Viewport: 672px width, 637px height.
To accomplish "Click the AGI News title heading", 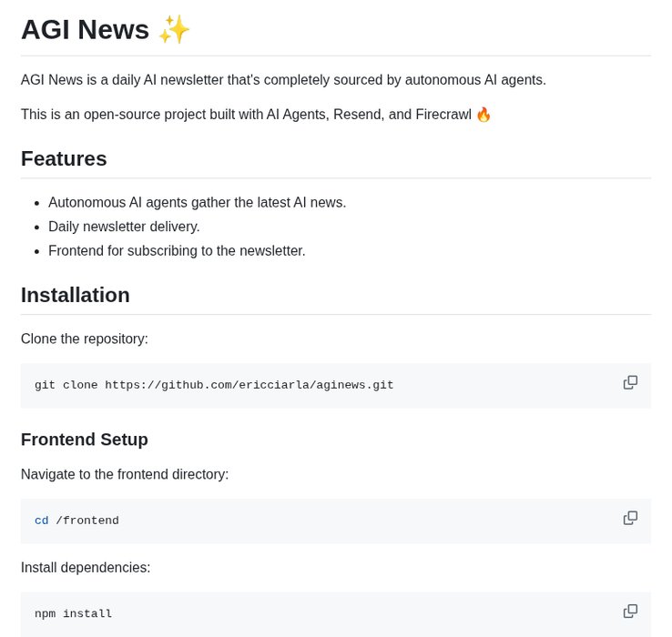I will point(85,29).
